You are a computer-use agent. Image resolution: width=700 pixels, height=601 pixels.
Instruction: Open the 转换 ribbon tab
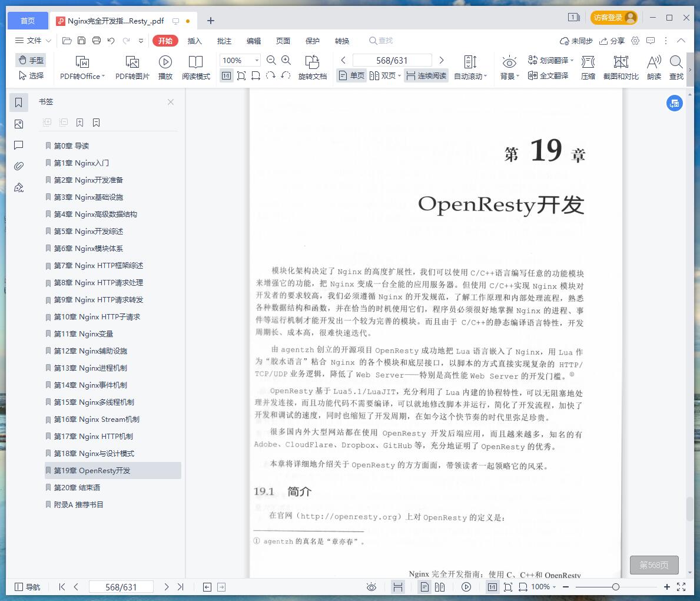click(342, 41)
